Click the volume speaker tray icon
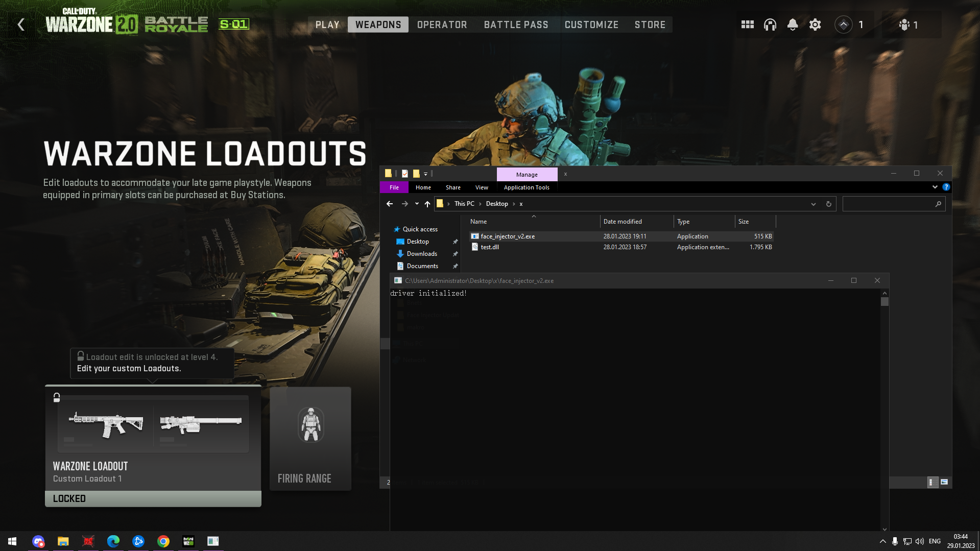 920,541
